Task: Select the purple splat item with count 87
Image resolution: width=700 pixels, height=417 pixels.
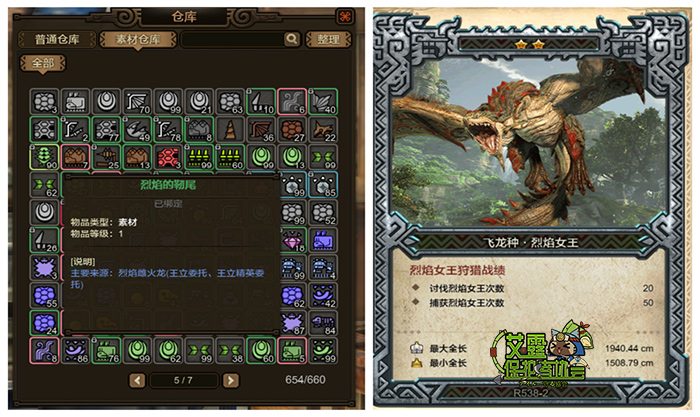Action: [293, 323]
